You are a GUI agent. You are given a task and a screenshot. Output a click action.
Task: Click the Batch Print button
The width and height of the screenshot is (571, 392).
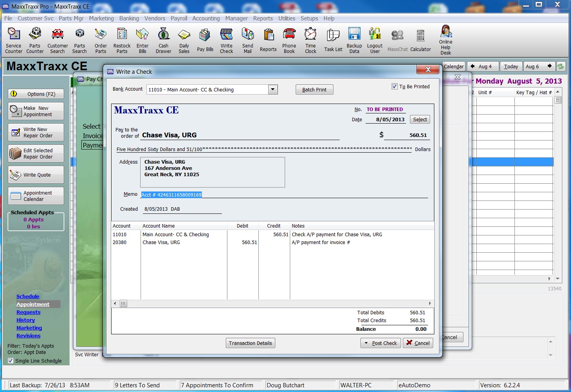[314, 89]
